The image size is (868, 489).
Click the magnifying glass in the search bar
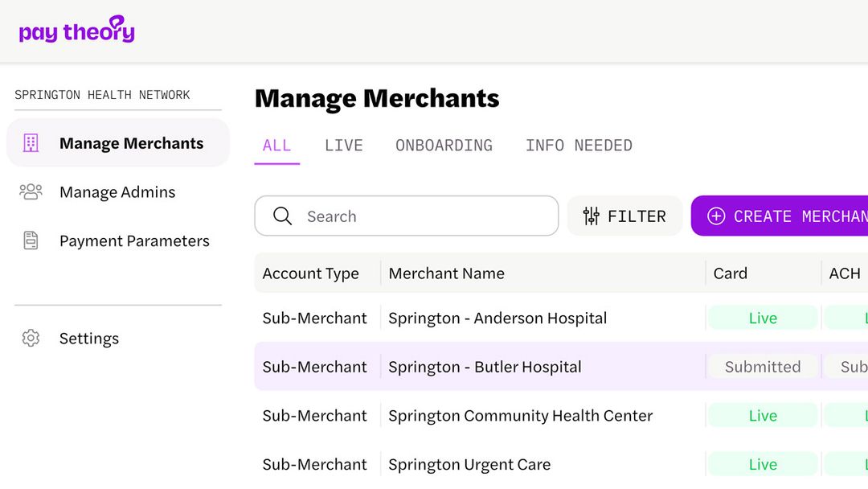pyautogui.click(x=282, y=216)
